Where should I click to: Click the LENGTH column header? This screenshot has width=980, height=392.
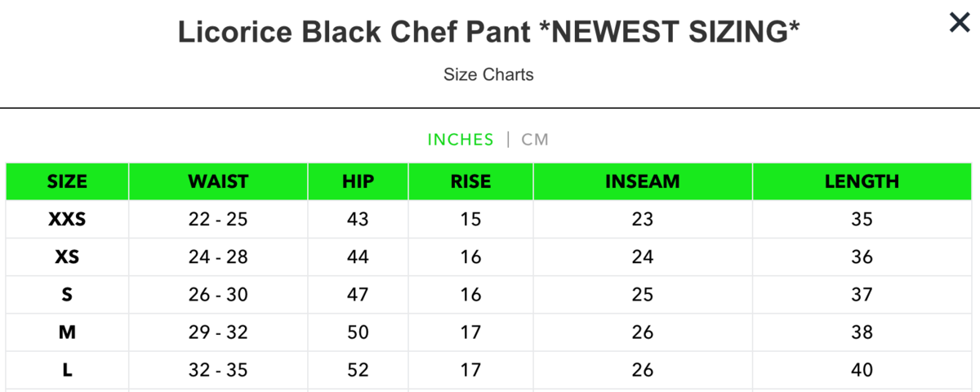tap(862, 181)
